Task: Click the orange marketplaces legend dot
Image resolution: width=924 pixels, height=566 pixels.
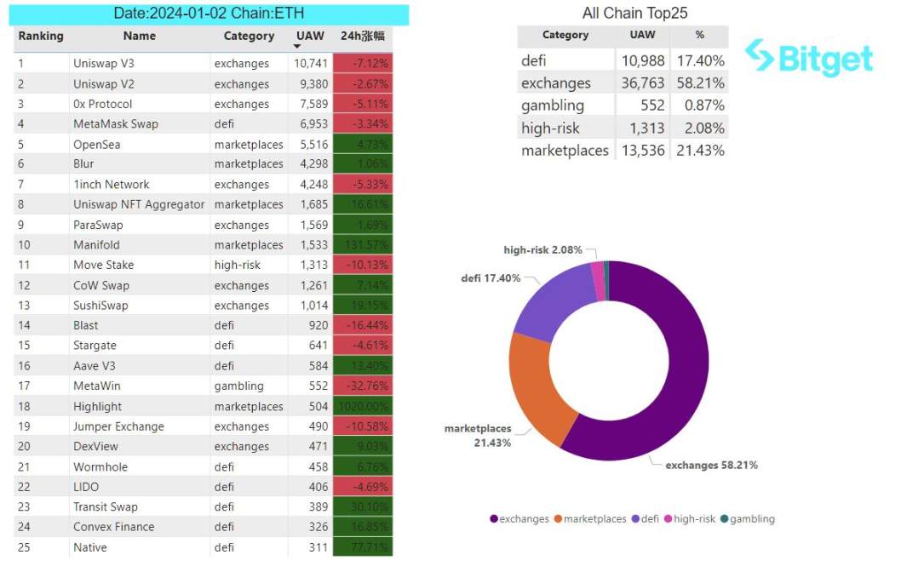Action: (x=559, y=519)
